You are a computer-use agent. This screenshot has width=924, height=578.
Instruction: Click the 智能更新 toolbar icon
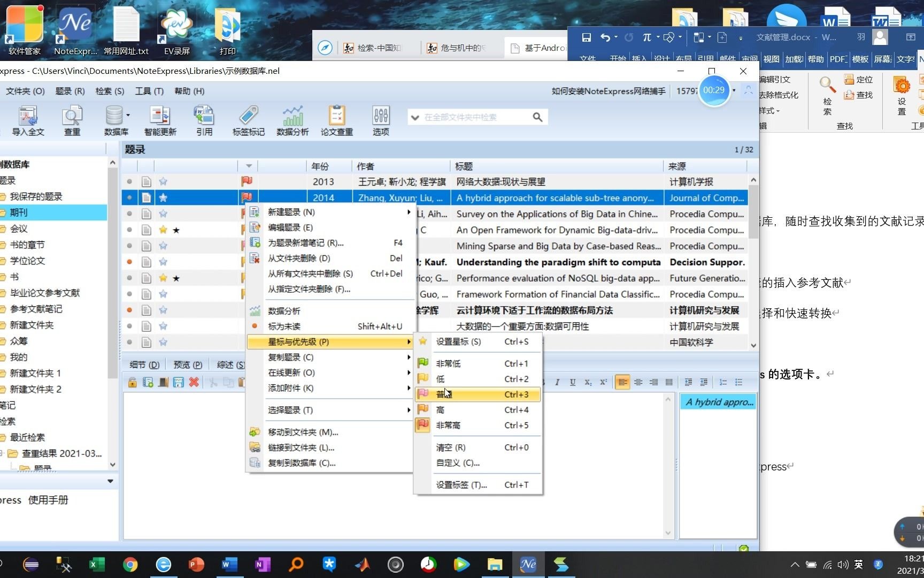(160, 120)
